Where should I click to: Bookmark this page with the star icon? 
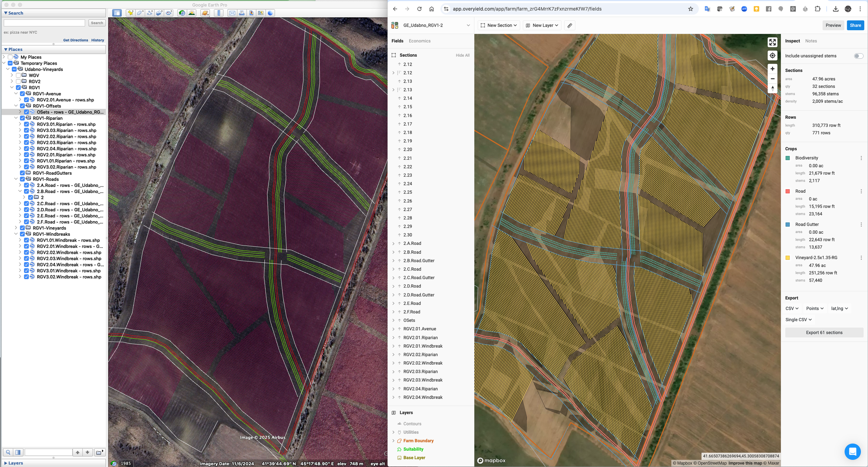(x=690, y=9)
